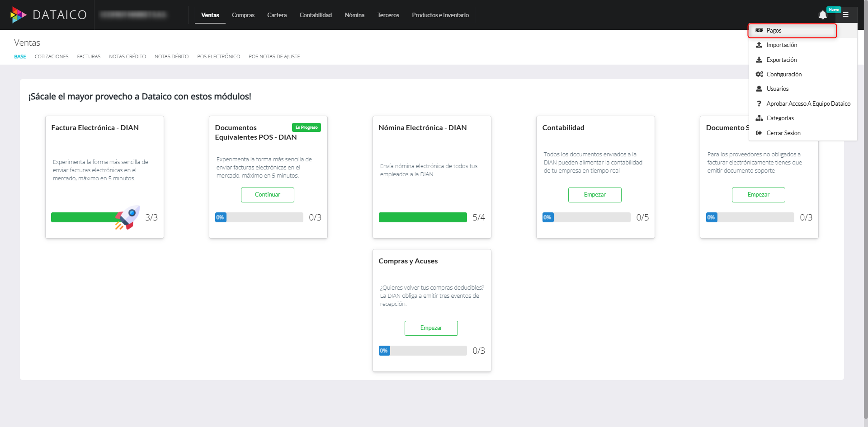Navigate to Productos e Inventario
This screenshot has width=868, height=427.
click(440, 15)
